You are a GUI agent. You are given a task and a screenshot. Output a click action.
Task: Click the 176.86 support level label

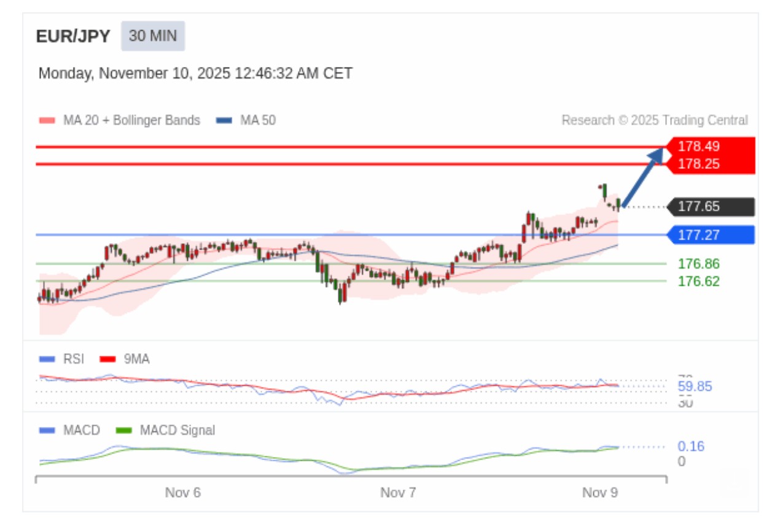click(698, 264)
